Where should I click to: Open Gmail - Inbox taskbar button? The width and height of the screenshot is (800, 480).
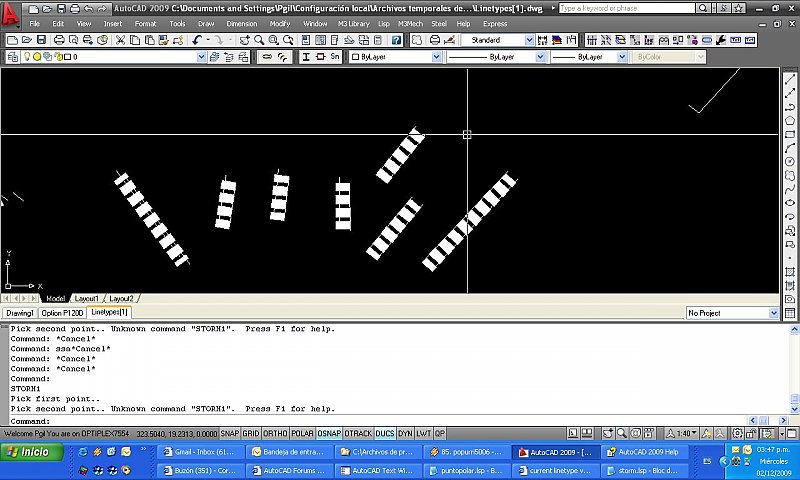pyautogui.click(x=199, y=452)
